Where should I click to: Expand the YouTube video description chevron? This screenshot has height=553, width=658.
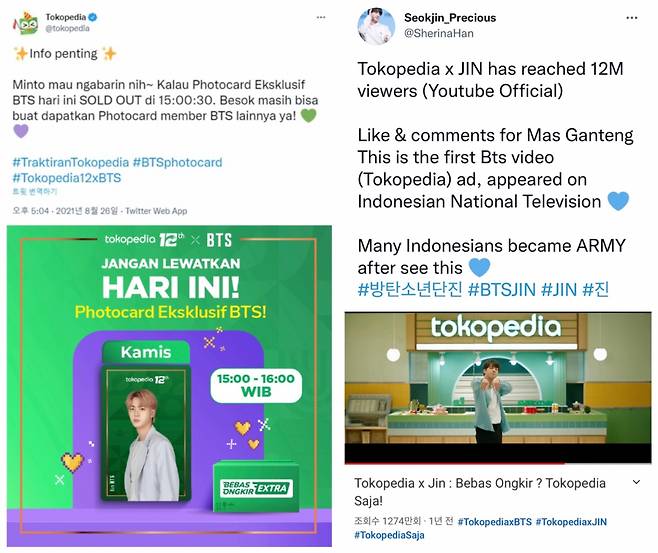pos(636,483)
